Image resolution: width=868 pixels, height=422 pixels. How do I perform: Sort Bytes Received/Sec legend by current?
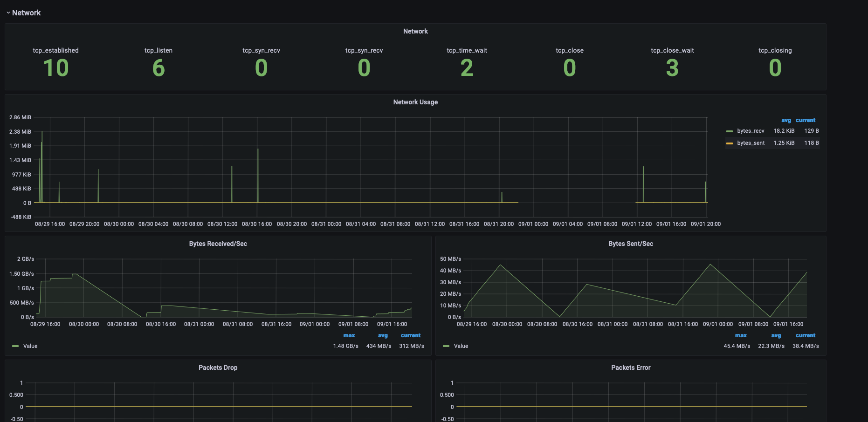pyautogui.click(x=411, y=335)
